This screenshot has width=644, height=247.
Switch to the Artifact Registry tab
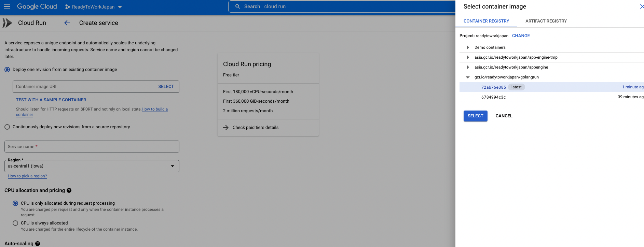[546, 21]
